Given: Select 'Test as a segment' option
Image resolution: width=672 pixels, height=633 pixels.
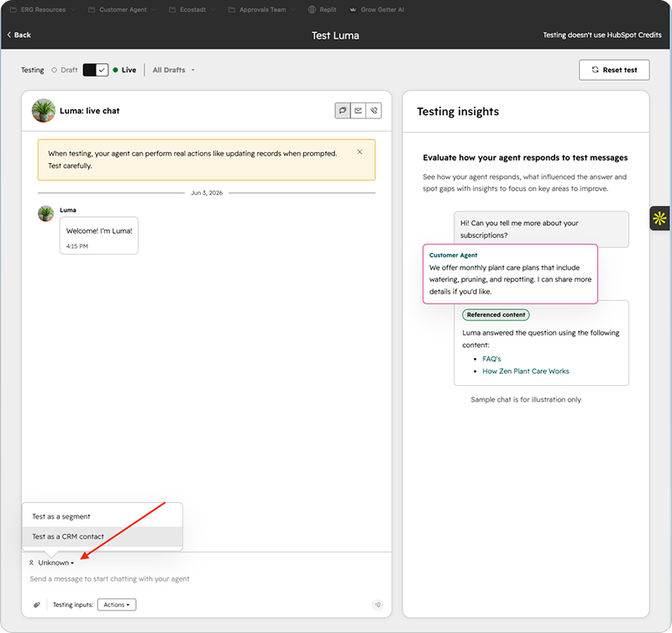Looking at the screenshot, I should pos(102,516).
